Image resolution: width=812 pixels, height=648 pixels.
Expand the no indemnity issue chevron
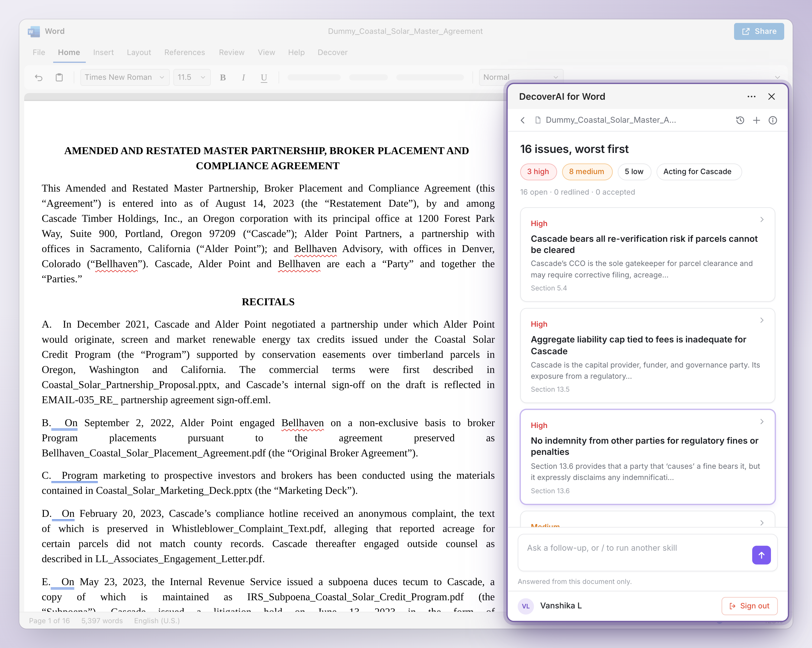pyautogui.click(x=762, y=421)
